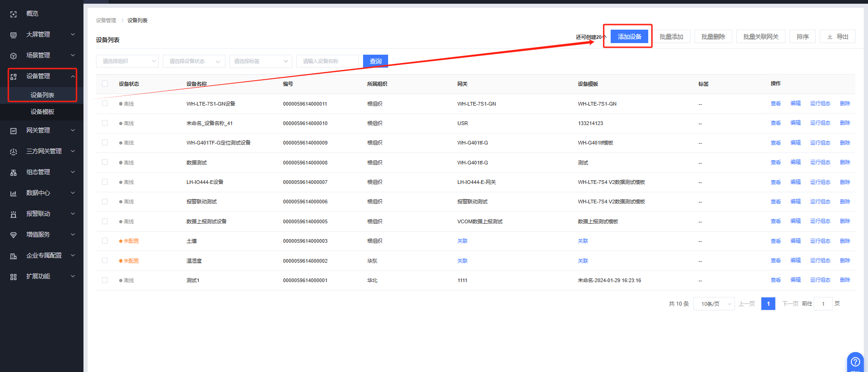Click the 大屏管理 screen icon
Image resolution: width=868 pixels, height=372 pixels.
click(x=13, y=35)
